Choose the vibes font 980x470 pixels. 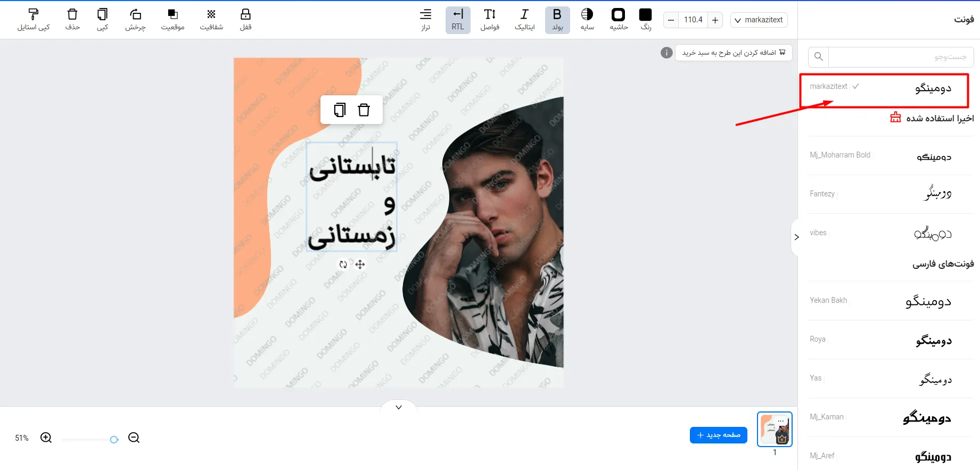pyautogui.click(x=891, y=233)
